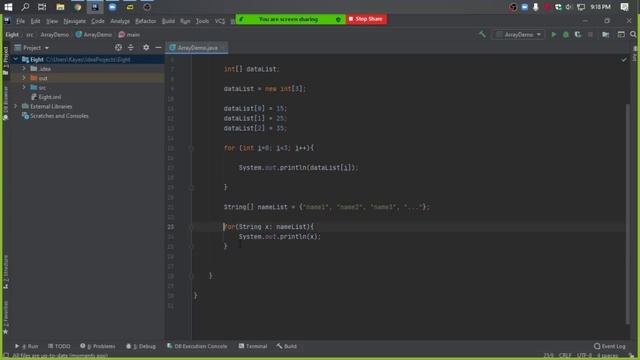640x360 pixels.
Task: Open Project panel settings gear
Action: click(146, 48)
